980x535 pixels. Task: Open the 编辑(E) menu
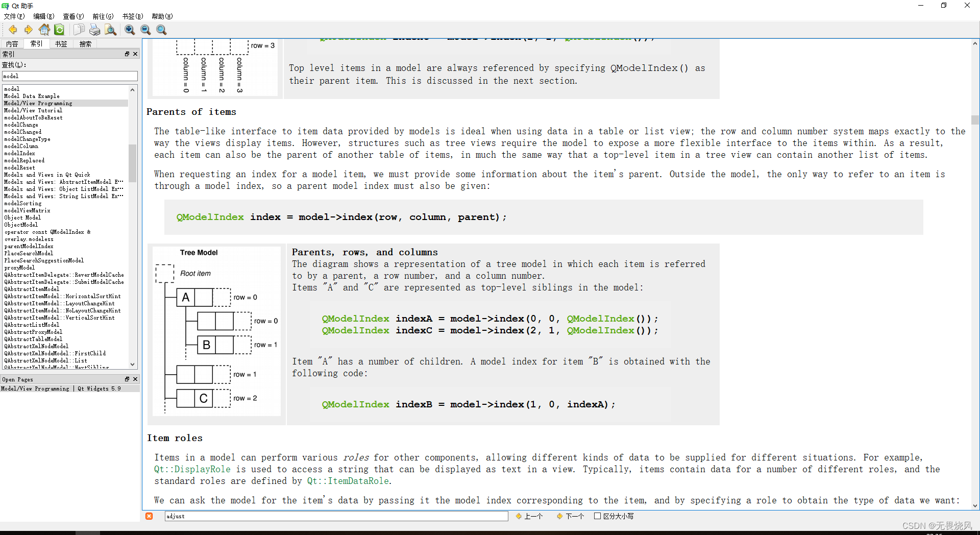coord(43,16)
